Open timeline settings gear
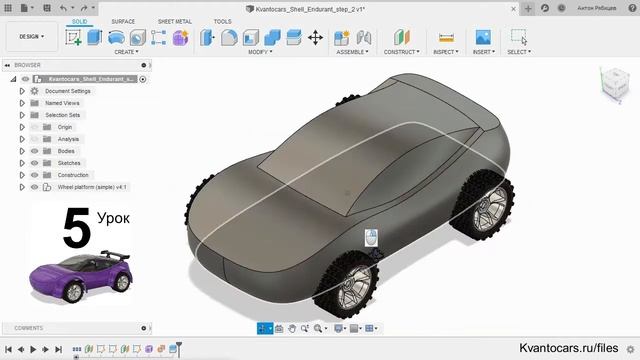The width and height of the screenshot is (640, 360). pos(631,349)
